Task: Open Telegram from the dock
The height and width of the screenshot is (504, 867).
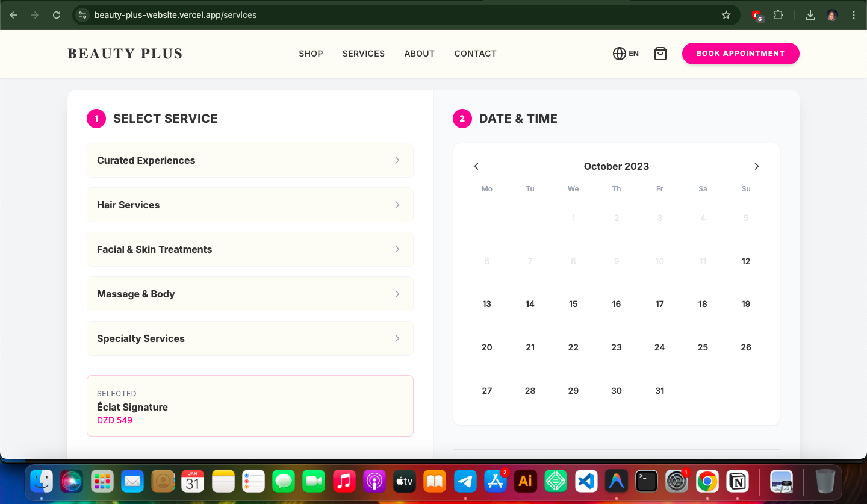Action: [x=465, y=481]
